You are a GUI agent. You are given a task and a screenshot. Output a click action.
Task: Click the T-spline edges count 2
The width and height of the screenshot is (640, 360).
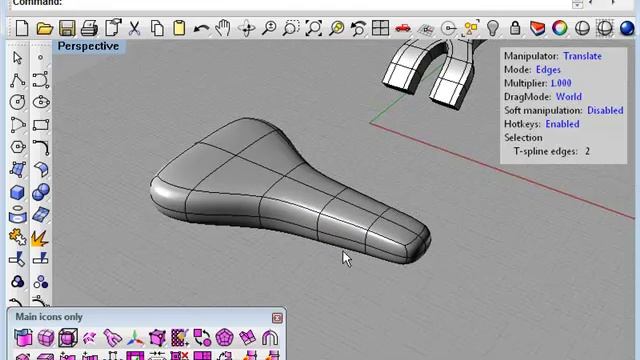click(x=587, y=151)
